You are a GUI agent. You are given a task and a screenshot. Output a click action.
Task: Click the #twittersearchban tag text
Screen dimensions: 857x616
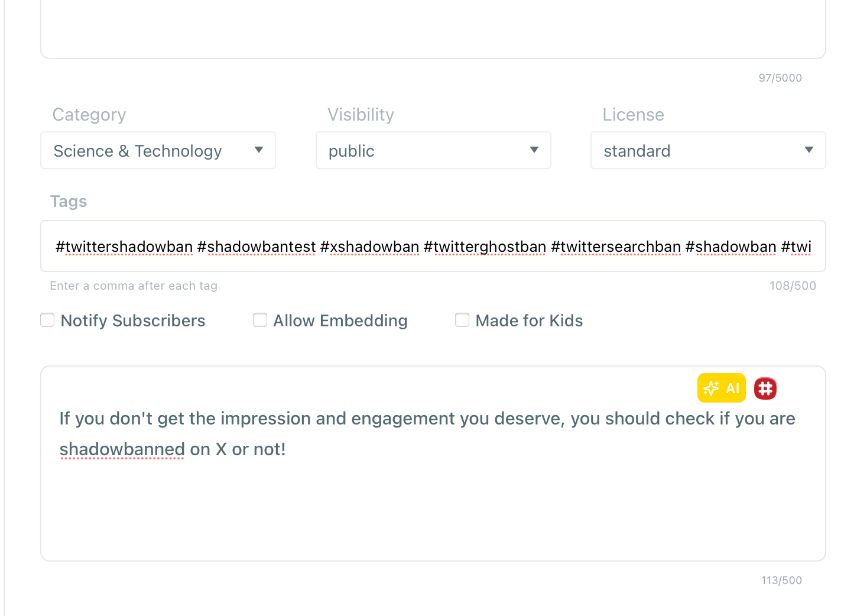click(x=615, y=247)
